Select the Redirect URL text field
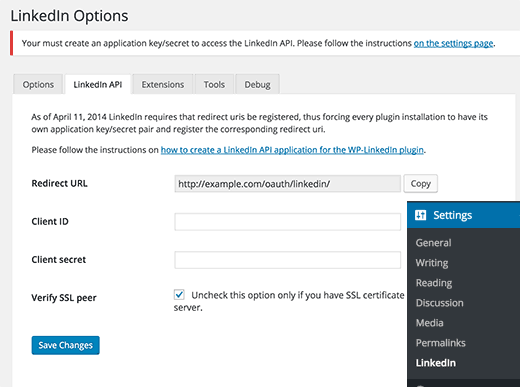 [x=287, y=184]
